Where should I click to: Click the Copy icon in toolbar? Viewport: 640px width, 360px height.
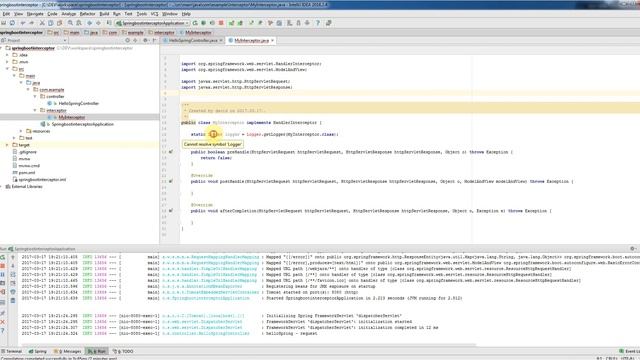tap(51, 23)
